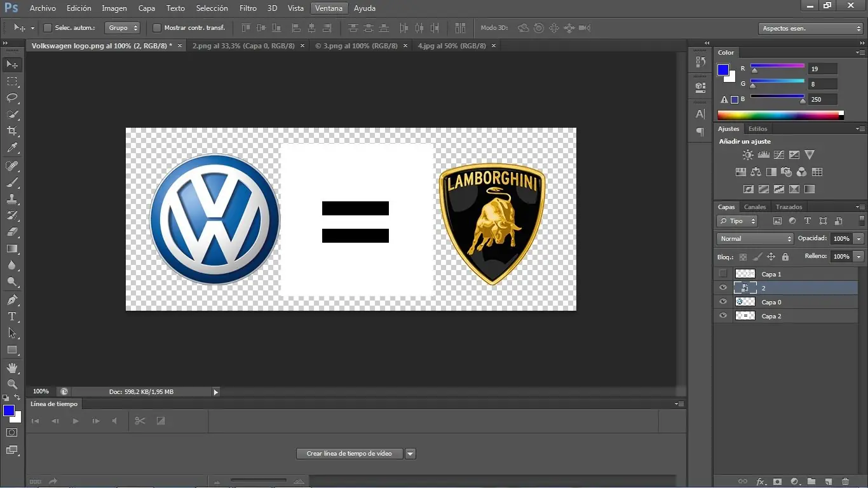Viewport: 868px width, 488px height.
Task: Enable the Selec. autom. checkbox
Action: (47, 28)
